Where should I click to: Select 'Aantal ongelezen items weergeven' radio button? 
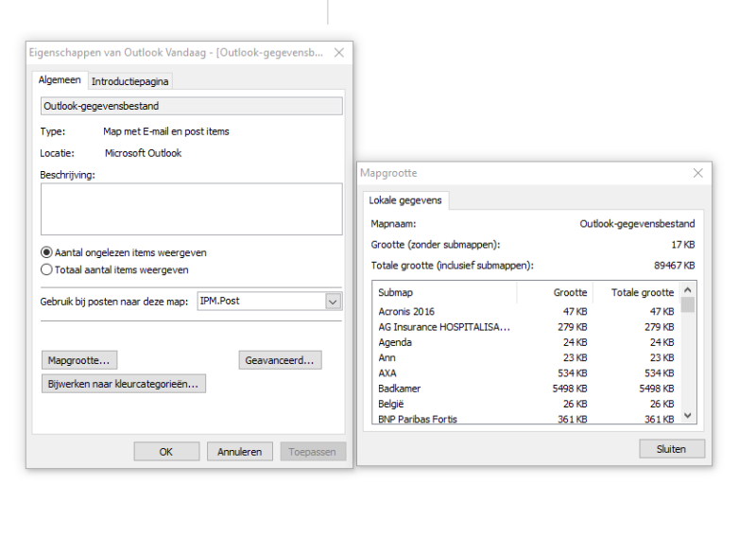[47, 252]
